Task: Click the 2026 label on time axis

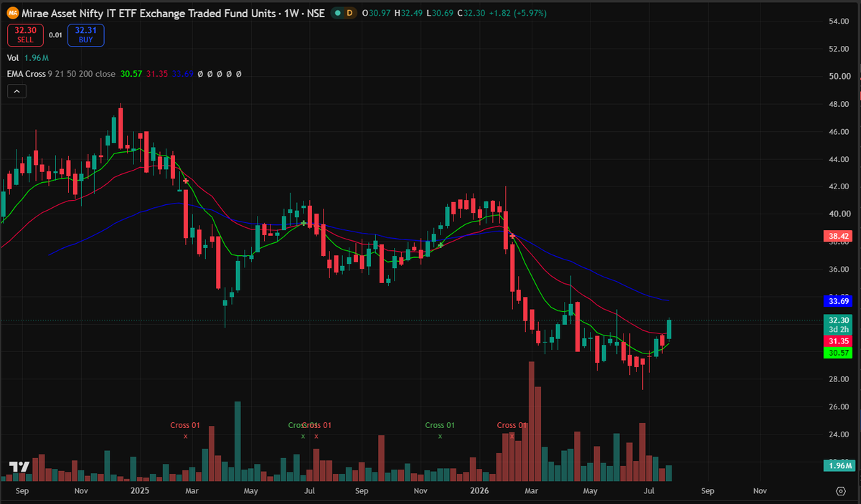Action: click(x=479, y=491)
